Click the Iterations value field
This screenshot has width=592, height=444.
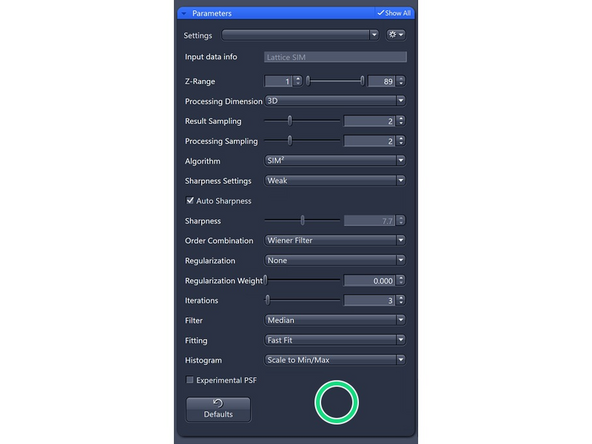click(370, 301)
